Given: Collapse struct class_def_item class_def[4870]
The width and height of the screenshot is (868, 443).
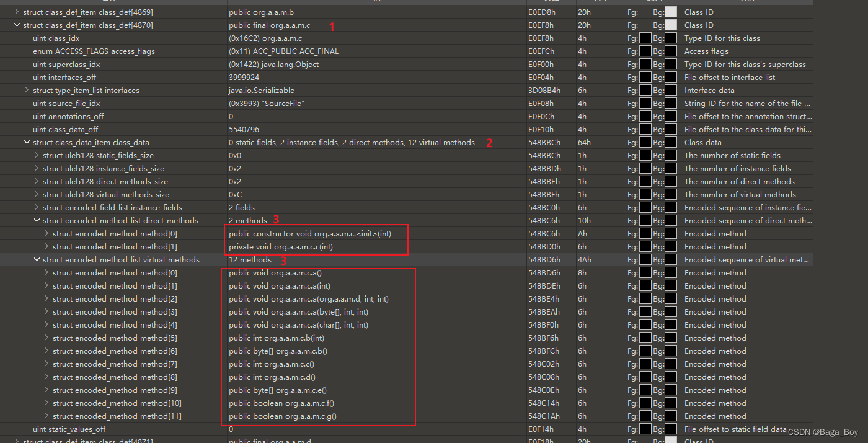Looking at the screenshot, I should coord(17,25).
